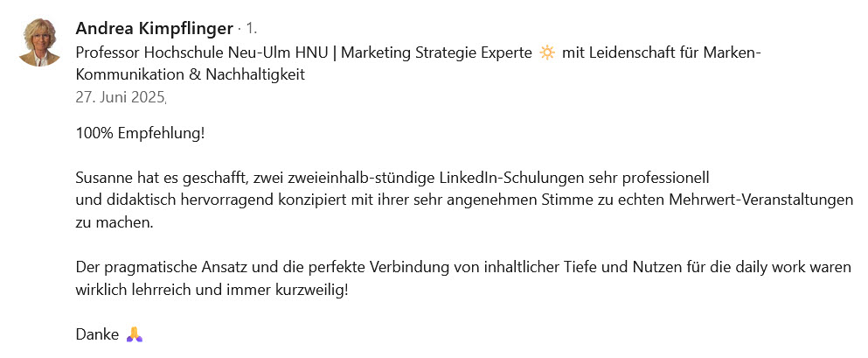
Task: Click the folded hands emoji after Danke
Action: [135, 334]
